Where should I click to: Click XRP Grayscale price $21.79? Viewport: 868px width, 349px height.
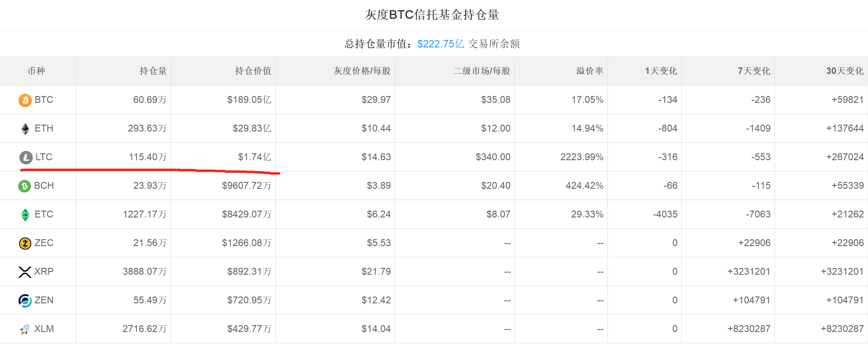[376, 271]
